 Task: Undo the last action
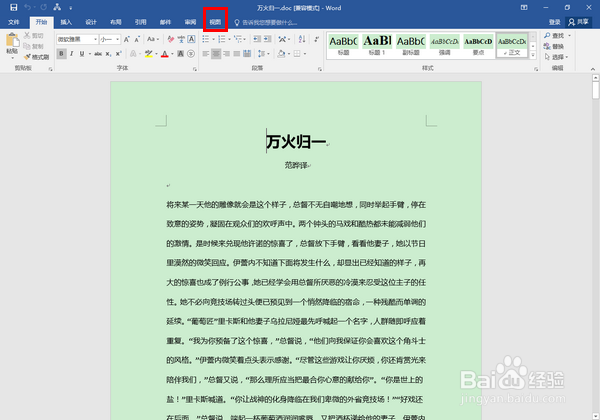tap(27, 7)
